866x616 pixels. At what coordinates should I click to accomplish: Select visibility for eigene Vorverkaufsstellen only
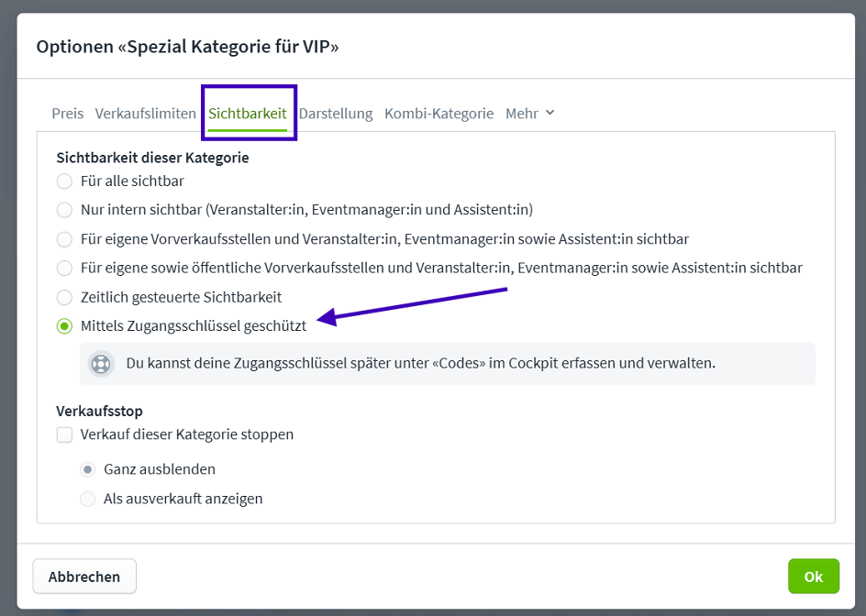(x=64, y=239)
